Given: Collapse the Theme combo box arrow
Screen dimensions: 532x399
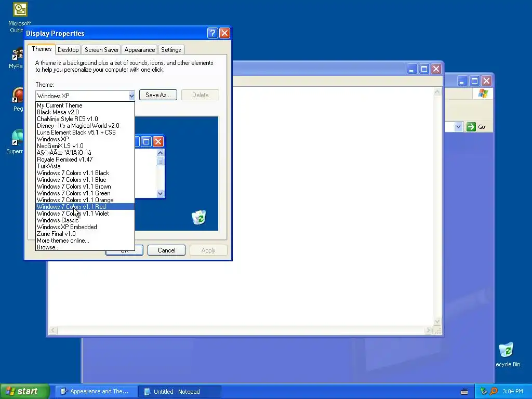Looking at the screenshot, I should click(x=131, y=96).
